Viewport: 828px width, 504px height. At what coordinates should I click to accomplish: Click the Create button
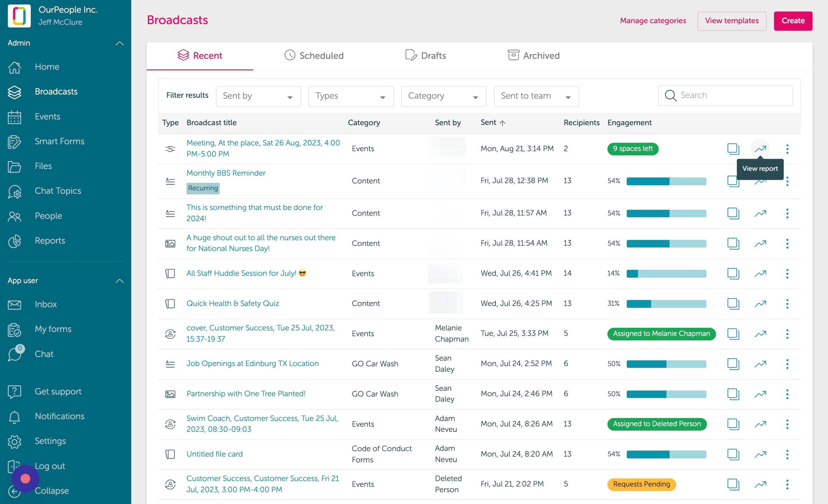pyautogui.click(x=793, y=21)
